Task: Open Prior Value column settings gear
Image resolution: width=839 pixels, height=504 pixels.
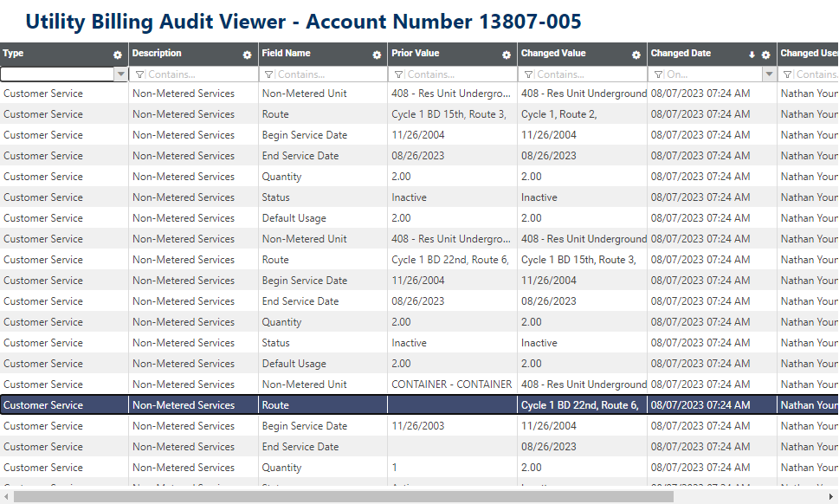Action: tap(507, 55)
